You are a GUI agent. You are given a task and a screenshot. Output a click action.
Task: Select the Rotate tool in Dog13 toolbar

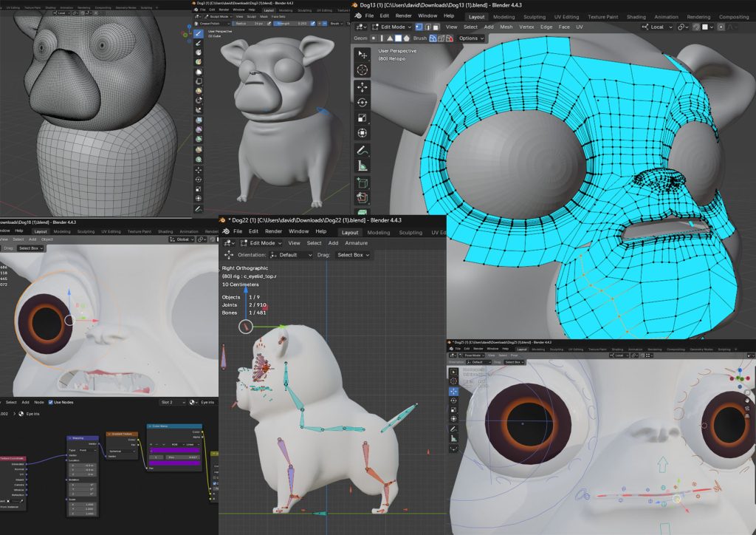(x=362, y=102)
